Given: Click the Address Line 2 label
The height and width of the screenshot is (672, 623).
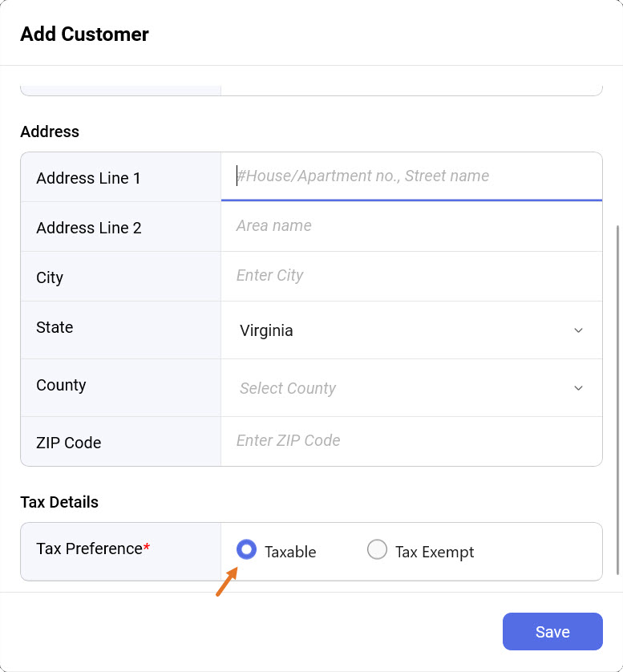Looking at the screenshot, I should click(88, 228).
